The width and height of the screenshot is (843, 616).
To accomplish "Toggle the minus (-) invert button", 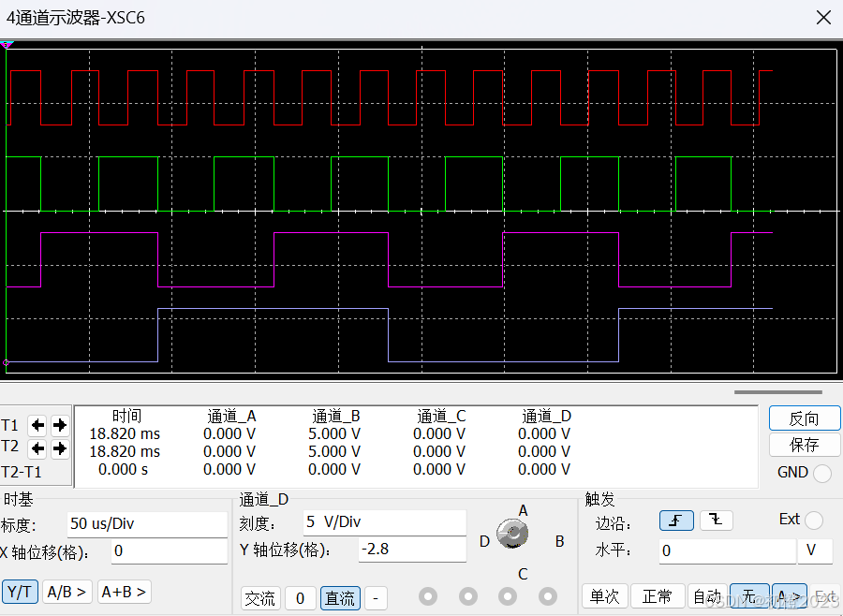I will [376, 598].
